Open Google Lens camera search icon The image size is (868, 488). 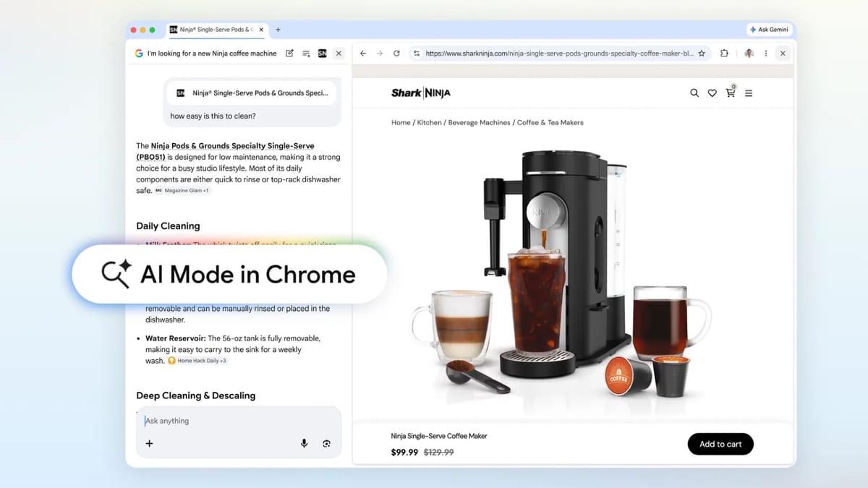tap(326, 443)
